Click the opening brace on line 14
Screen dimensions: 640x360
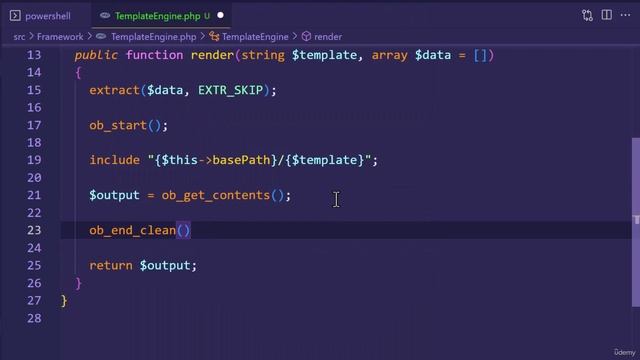(x=78, y=73)
